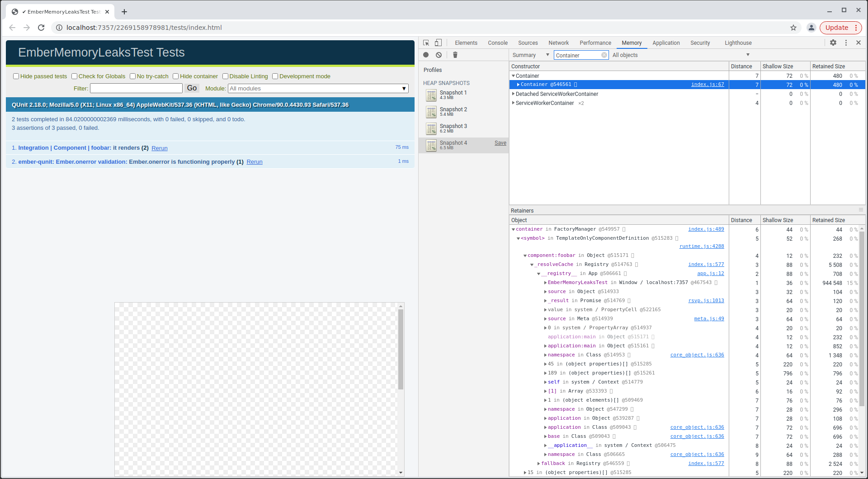Toggle No try-catch checkbox
This screenshot has width=868, height=479.
click(132, 76)
